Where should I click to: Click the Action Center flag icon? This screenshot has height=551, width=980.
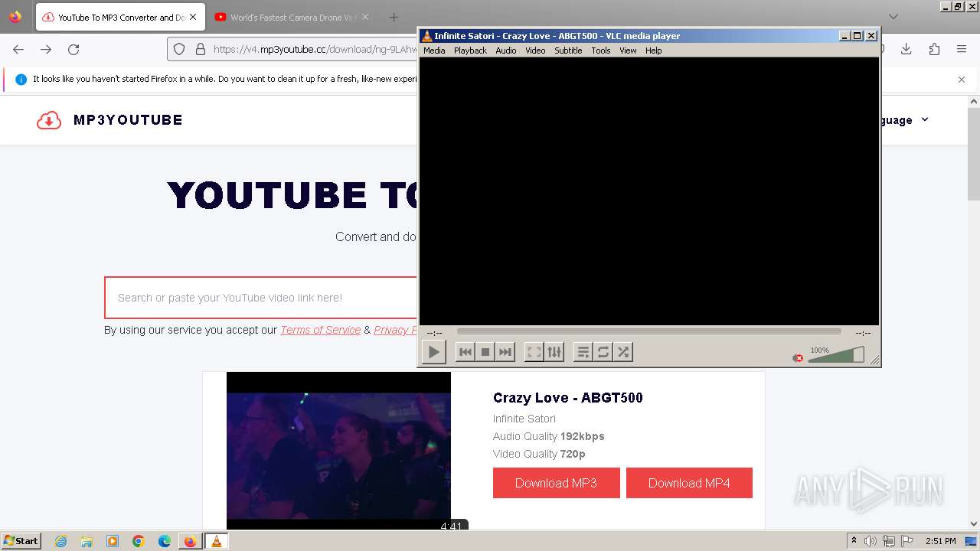click(x=906, y=541)
